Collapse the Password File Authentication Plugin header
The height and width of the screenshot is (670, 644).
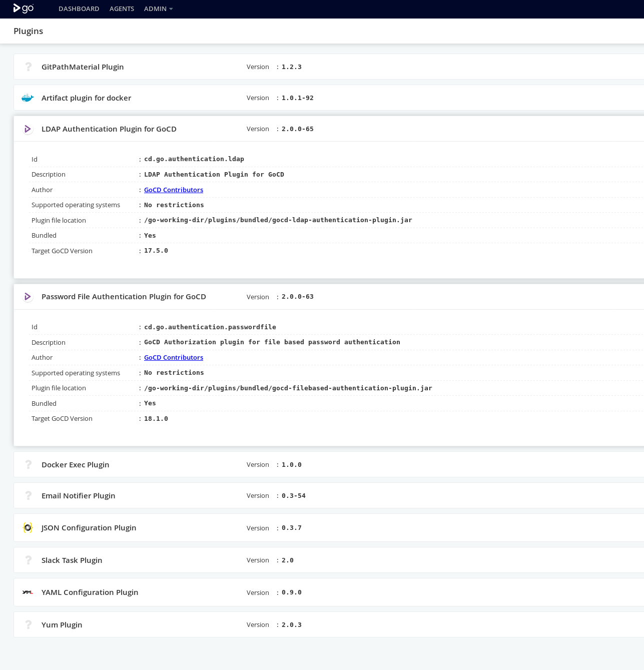[x=329, y=297]
